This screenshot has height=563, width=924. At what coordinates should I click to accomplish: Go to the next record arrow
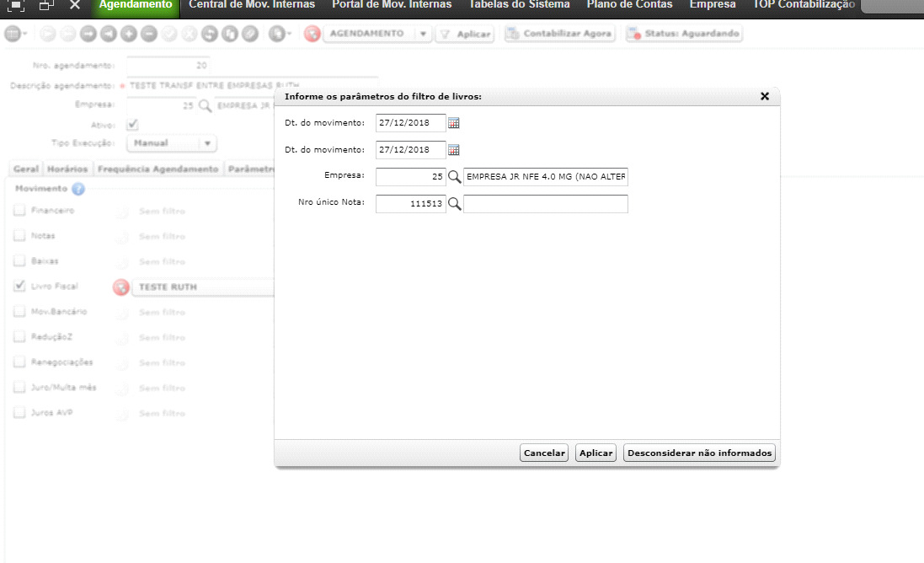(88, 35)
